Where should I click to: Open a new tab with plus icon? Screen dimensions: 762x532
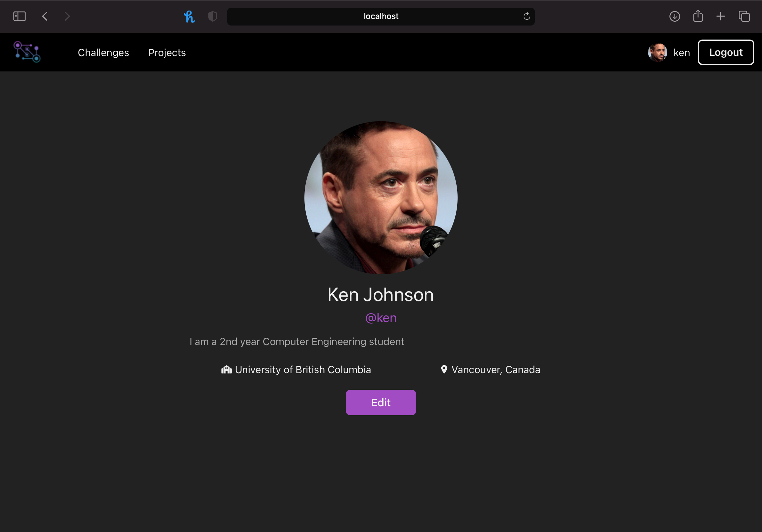tap(721, 16)
